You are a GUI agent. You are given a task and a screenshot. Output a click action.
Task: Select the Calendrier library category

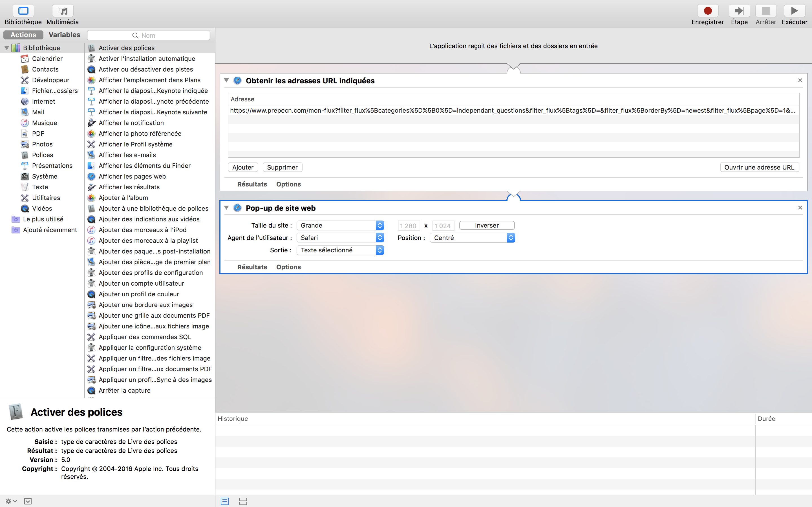click(x=47, y=58)
